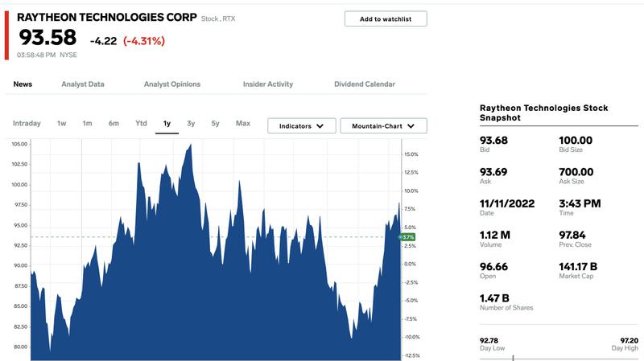644x361 pixels.
Task: Go to the Insider Activity tab
Action: (268, 84)
